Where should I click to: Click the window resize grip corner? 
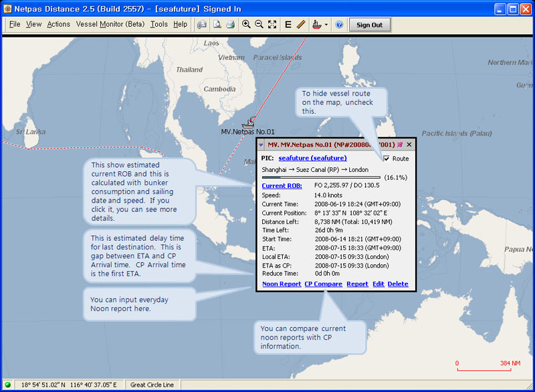[529, 385]
